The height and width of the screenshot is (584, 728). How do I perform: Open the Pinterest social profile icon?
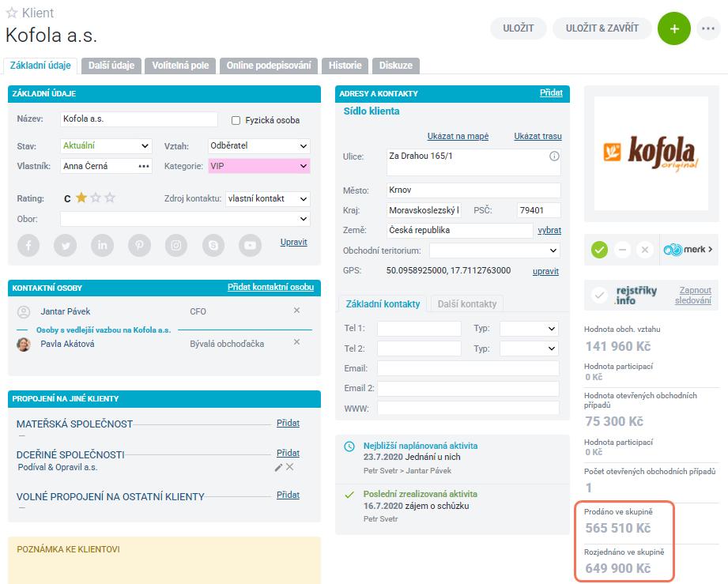click(139, 245)
